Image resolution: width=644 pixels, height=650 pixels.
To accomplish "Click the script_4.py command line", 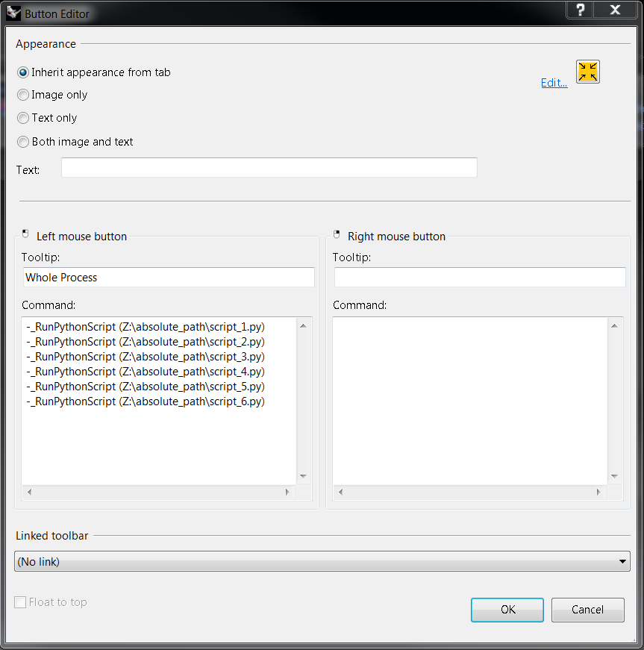I will click(x=146, y=372).
